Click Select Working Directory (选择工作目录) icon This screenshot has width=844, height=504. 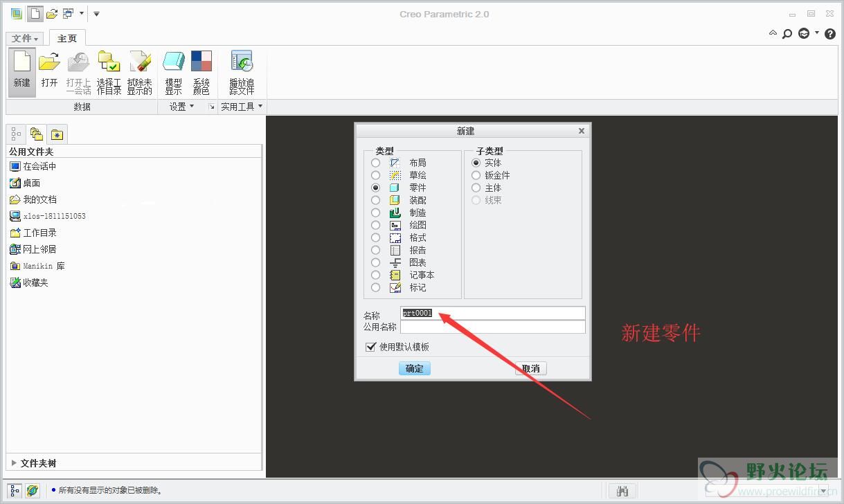pyautogui.click(x=109, y=72)
